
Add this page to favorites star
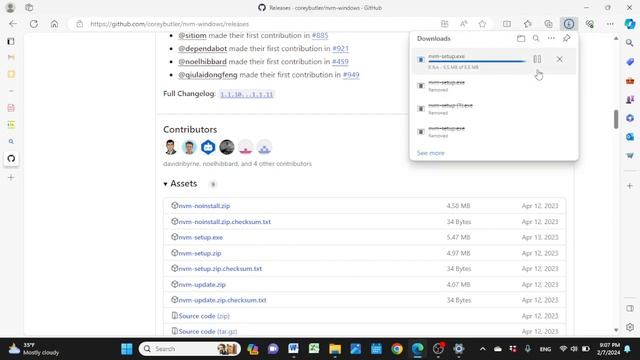pyautogui.click(x=482, y=24)
